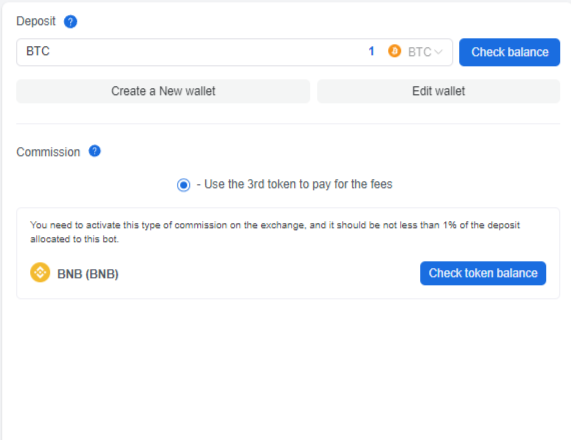Viewport: 571px width, 440px height.
Task: Click the Check balance button
Action: pos(509,52)
